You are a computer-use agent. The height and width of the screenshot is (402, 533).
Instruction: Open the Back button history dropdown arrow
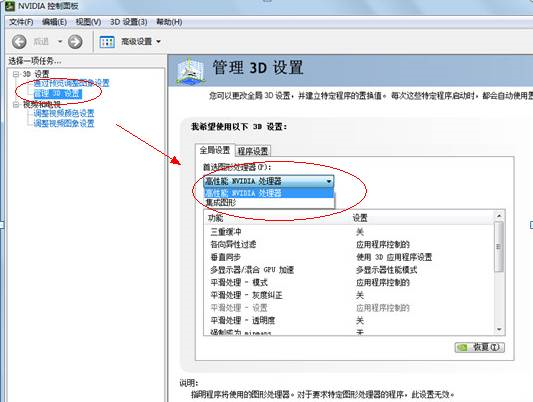(60, 42)
